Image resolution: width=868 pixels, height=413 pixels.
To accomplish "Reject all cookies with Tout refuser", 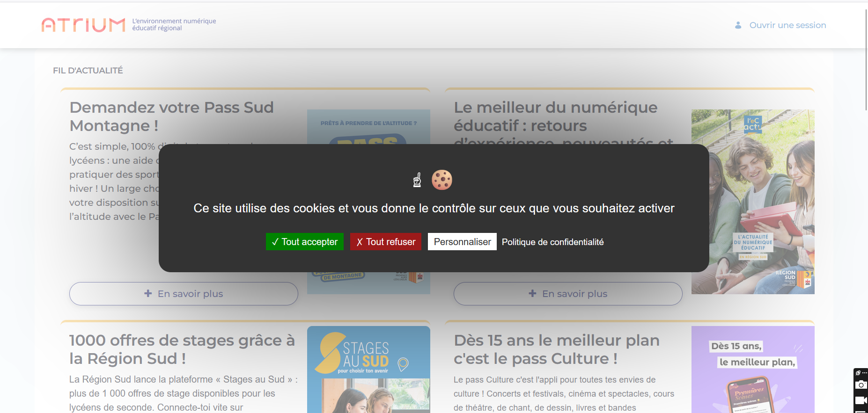I will [385, 242].
